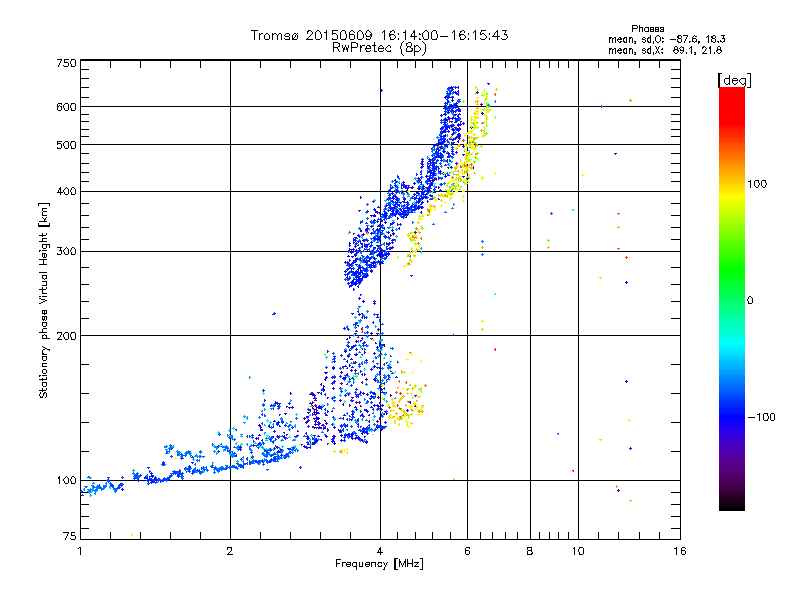Click the x-axis tick label 1
This screenshot has height=600, width=800.
point(80,551)
